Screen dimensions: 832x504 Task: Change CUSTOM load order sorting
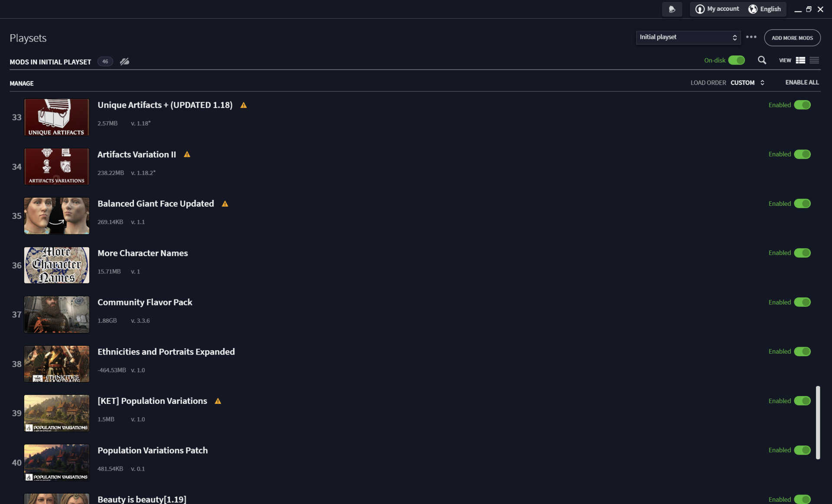pyautogui.click(x=747, y=82)
